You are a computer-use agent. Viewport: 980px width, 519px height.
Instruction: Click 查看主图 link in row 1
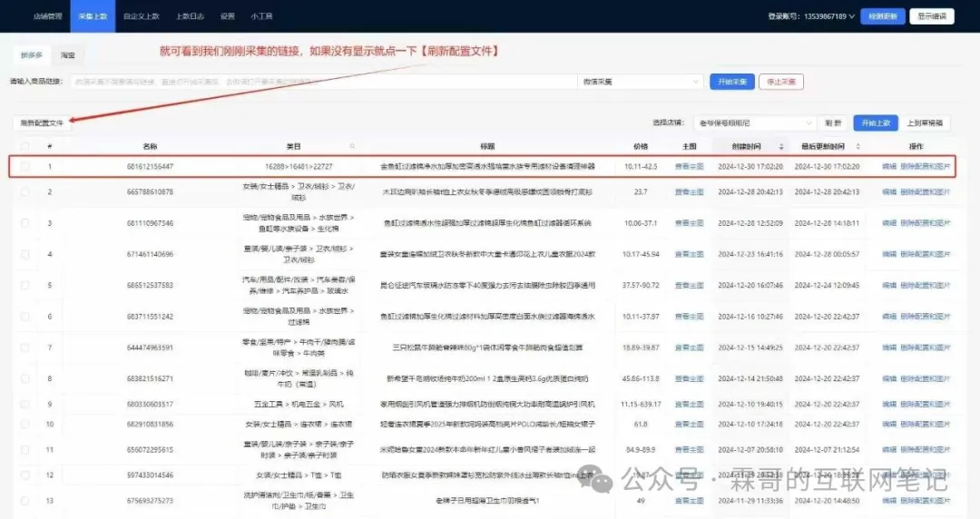tap(689, 167)
